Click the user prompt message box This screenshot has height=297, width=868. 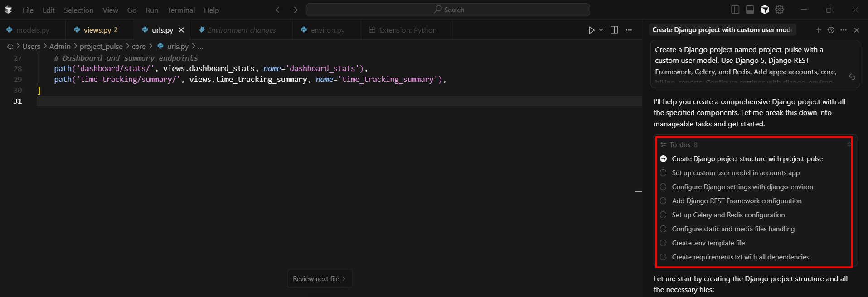click(x=755, y=64)
